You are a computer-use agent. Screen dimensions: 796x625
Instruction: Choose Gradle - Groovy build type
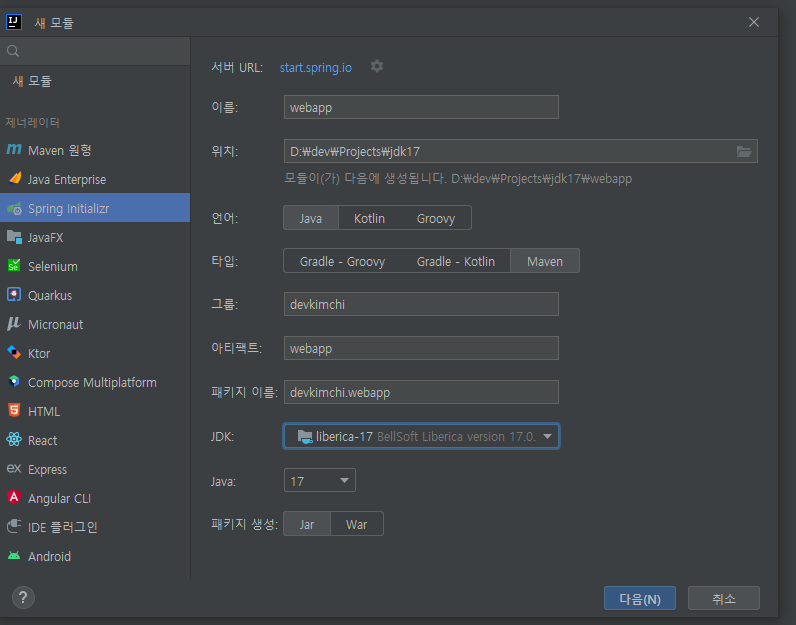pos(342,261)
